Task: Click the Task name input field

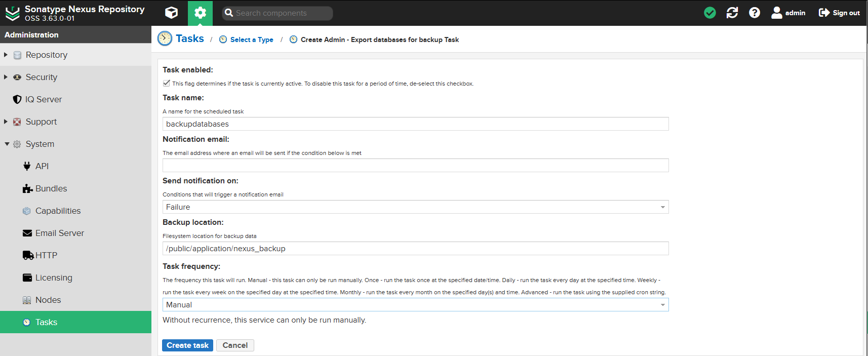Action: (415, 124)
